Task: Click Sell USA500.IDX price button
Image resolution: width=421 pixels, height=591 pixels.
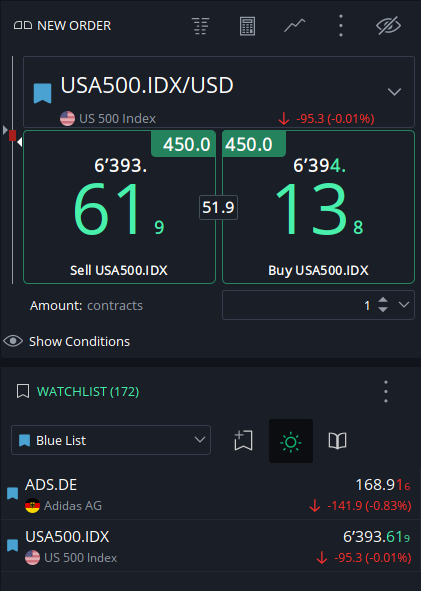Action: (119, 207)
